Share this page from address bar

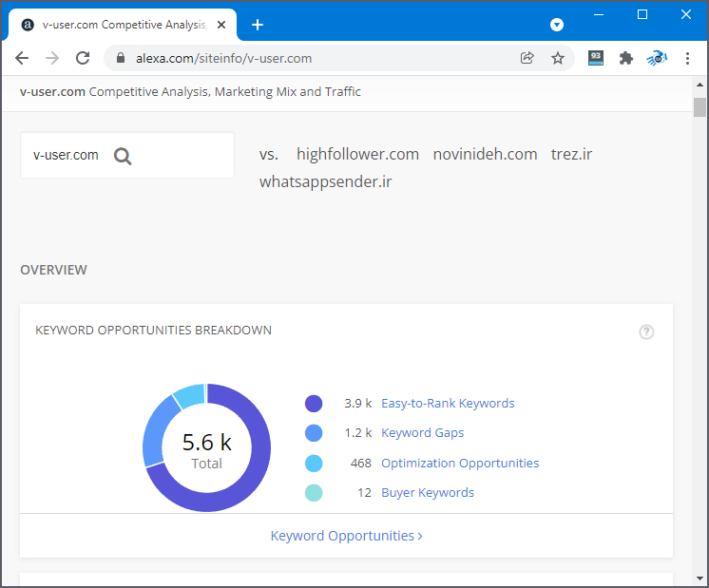(527, 58)
